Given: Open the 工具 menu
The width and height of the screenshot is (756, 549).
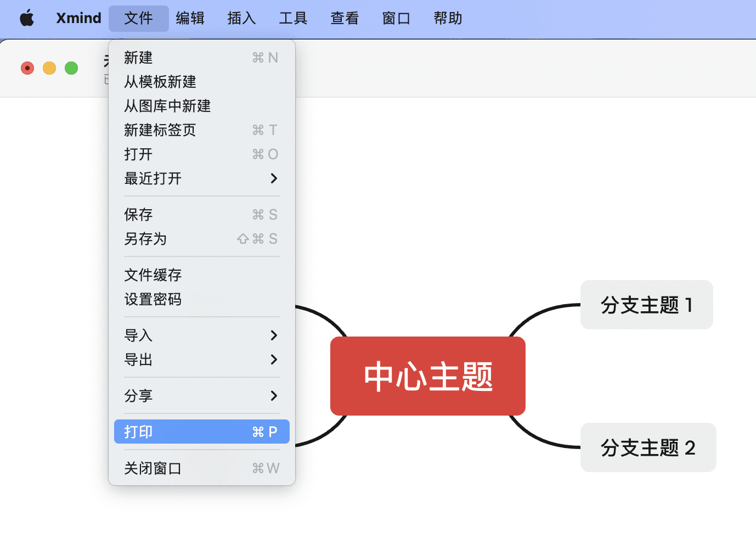Looking at the screenshot, I should point(293,18).
